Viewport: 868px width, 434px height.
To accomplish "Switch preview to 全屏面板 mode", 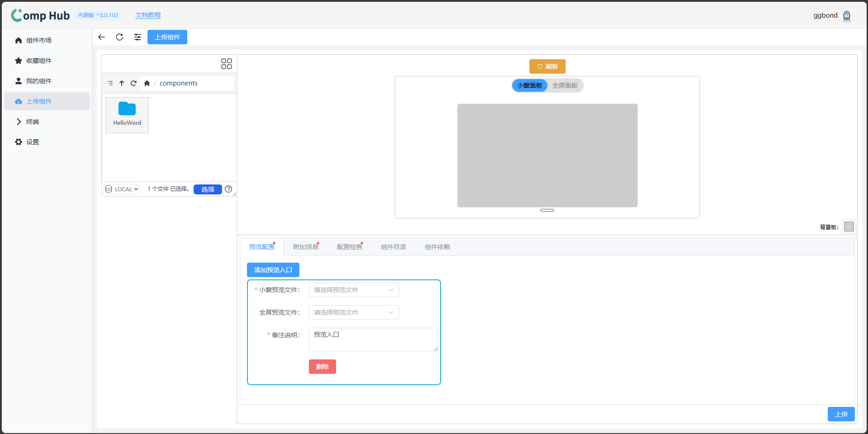I will [564, 85].
